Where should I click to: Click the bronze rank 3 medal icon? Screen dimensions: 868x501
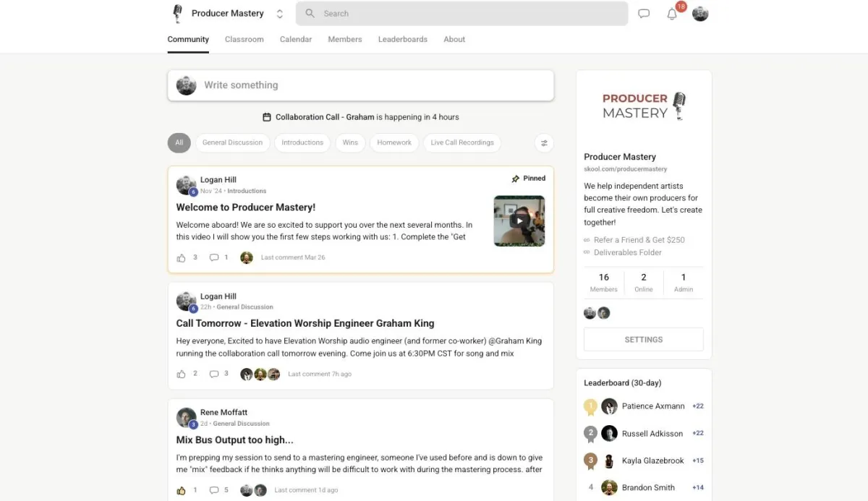tap(590, 461)
